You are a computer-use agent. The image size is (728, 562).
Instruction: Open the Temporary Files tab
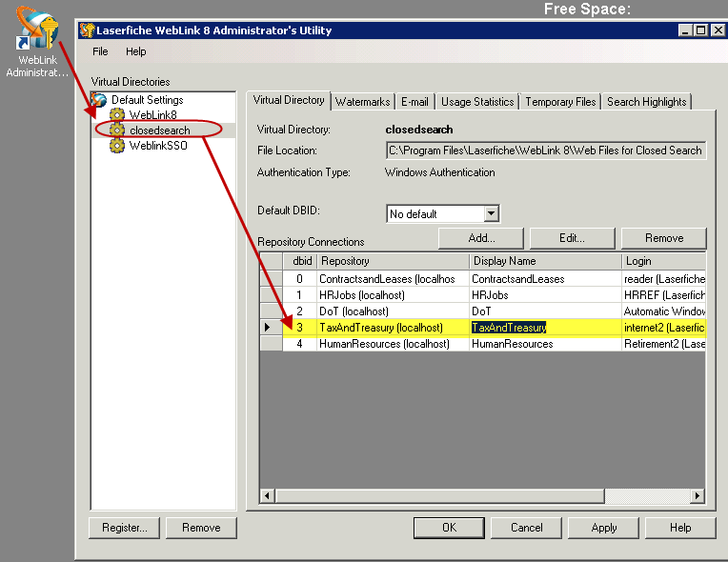tap(560, 102)
